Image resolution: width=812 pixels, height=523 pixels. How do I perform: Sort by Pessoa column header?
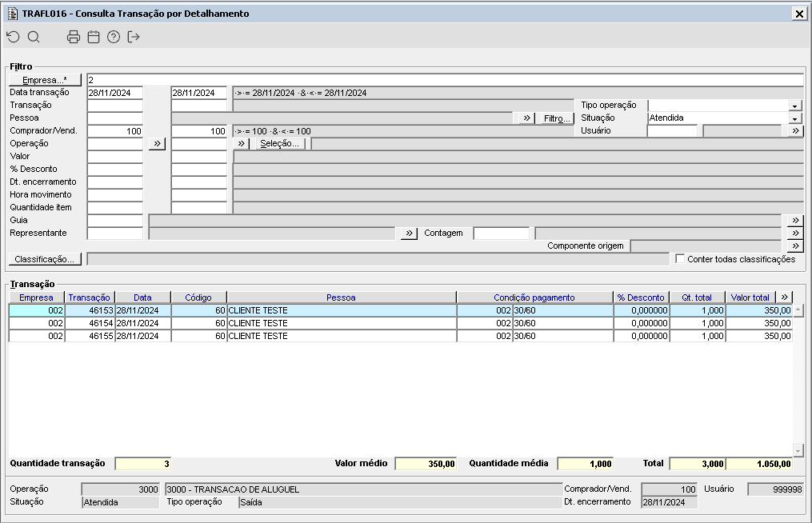[x=342, y=297]
